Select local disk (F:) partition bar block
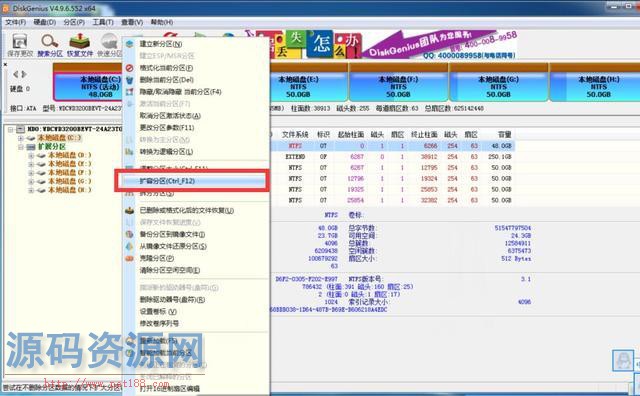This screenshot has height=396, width=640. pyautogui.click(x=398, y=87)
